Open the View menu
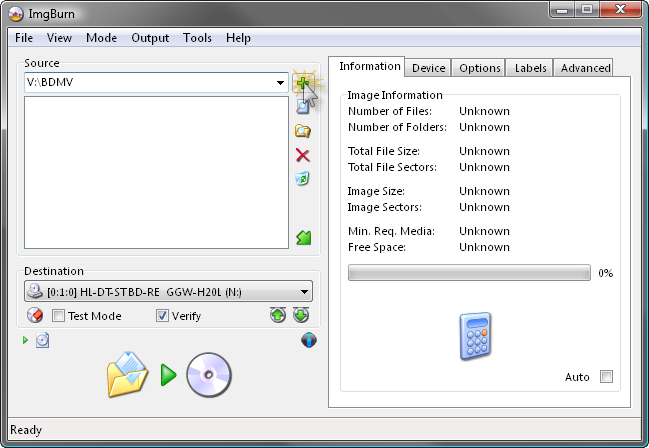This screenshot has height=448, width=649. [59, 38]
